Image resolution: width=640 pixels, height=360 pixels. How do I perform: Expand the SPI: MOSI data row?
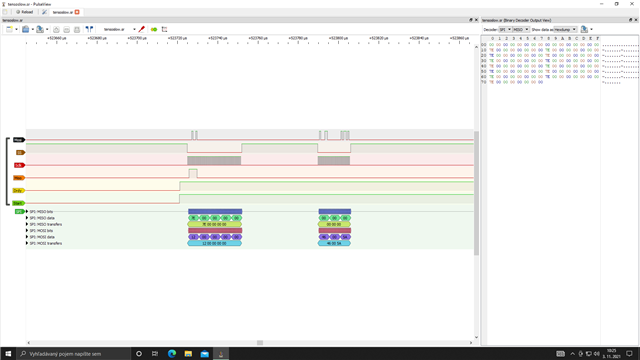27,237
